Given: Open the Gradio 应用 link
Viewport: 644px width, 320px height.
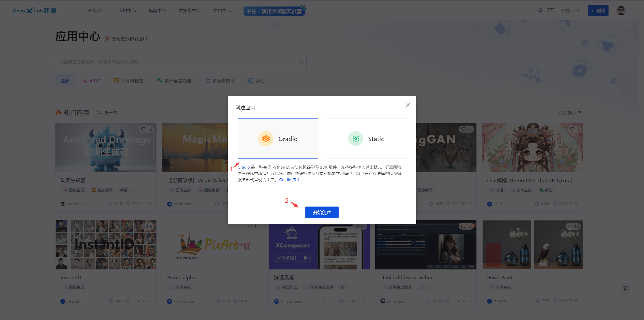Looking at the screenshot, I should point(290,180).
